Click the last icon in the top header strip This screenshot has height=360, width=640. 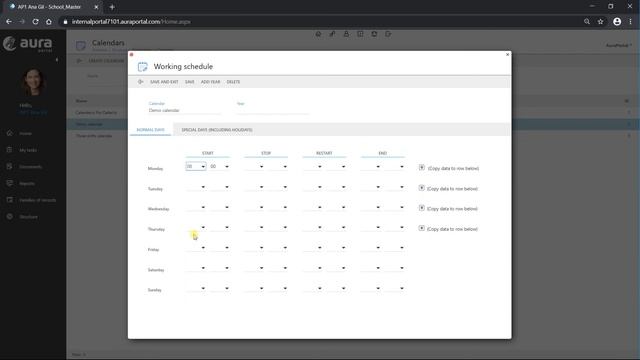tap(388, 34)
